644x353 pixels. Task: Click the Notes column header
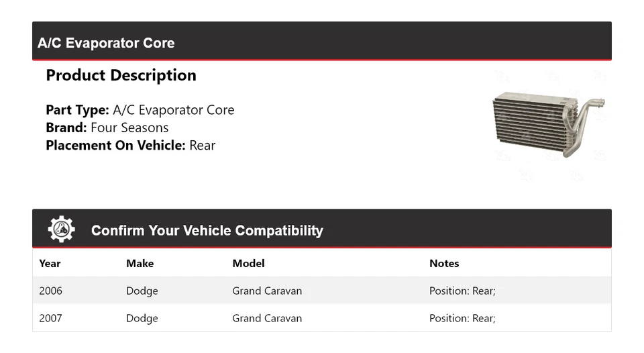pos(444,264)
